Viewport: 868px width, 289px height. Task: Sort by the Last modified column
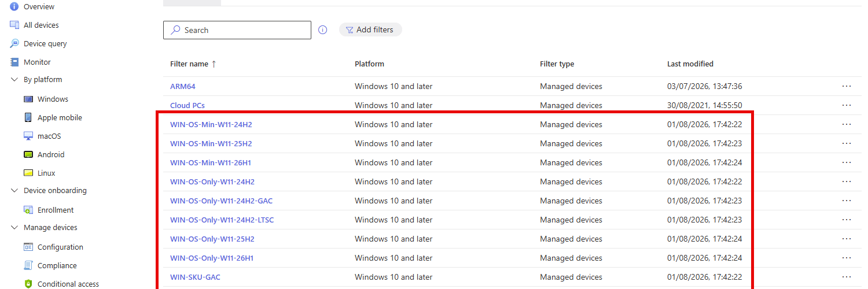point(690,64)
